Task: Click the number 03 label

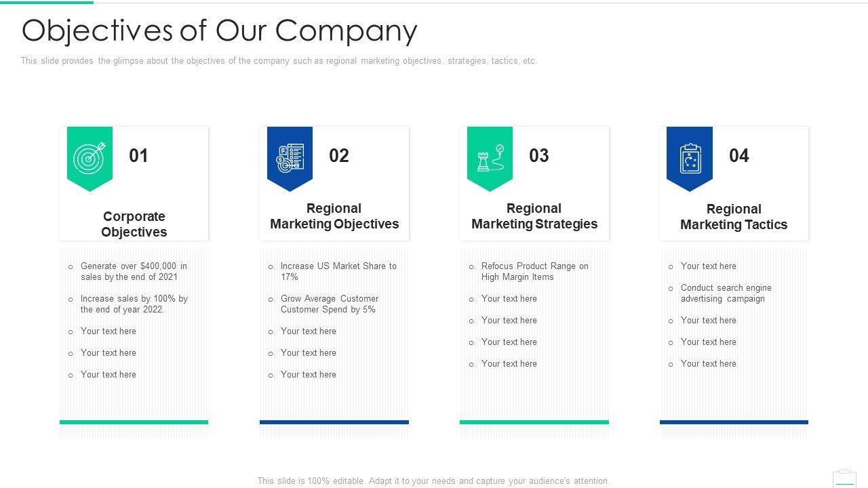Action: pyautogui.click(x=538, y=156)
